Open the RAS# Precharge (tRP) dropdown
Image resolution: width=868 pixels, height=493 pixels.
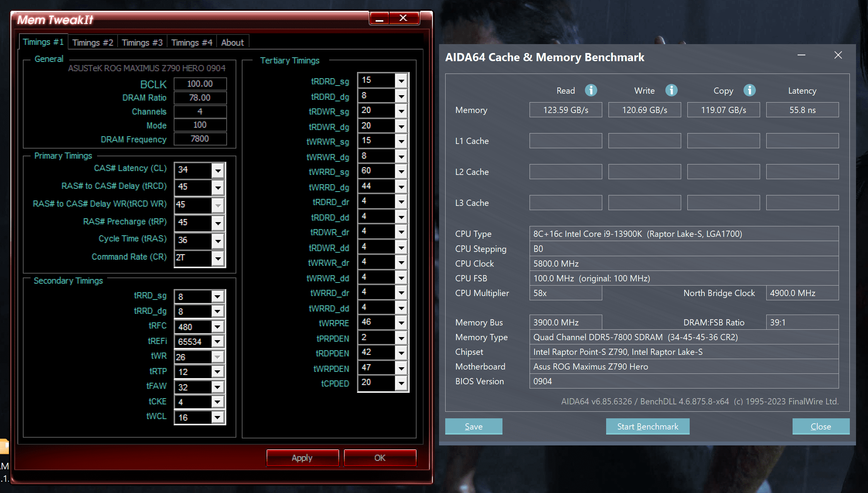pos(218,223)
